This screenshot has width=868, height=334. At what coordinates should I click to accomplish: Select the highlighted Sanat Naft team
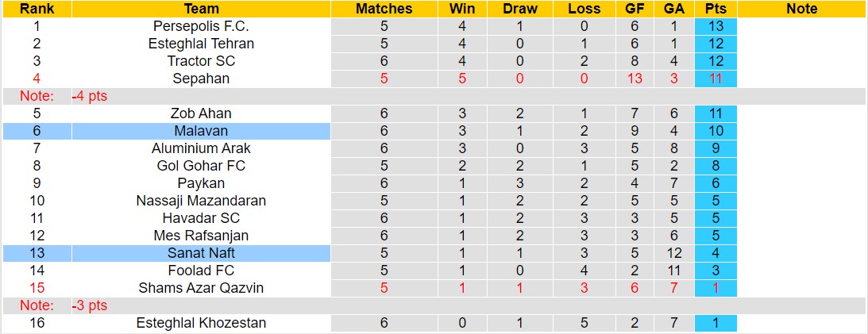(201, 253)
